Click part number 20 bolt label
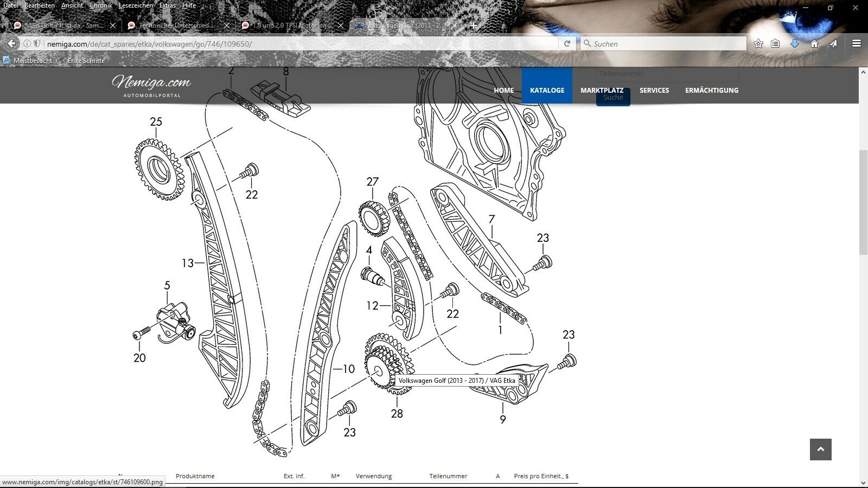 click(139, 358)
